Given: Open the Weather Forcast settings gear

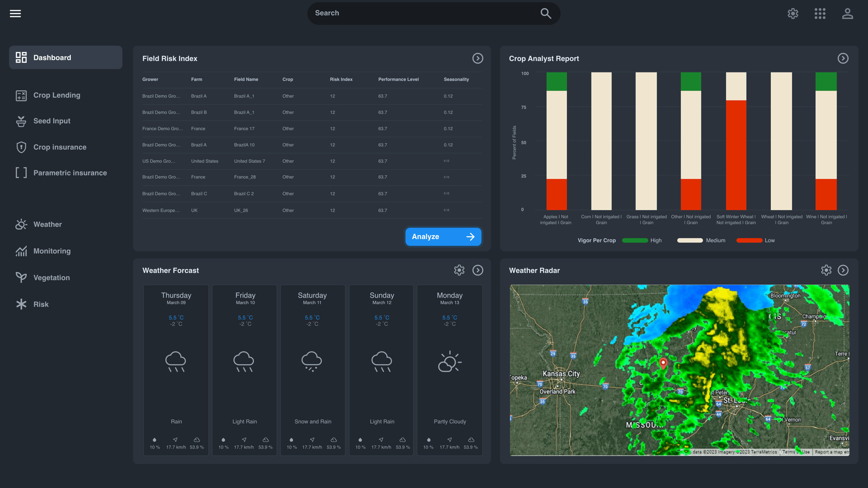Looking at the screenshot, I should (459, 270).
